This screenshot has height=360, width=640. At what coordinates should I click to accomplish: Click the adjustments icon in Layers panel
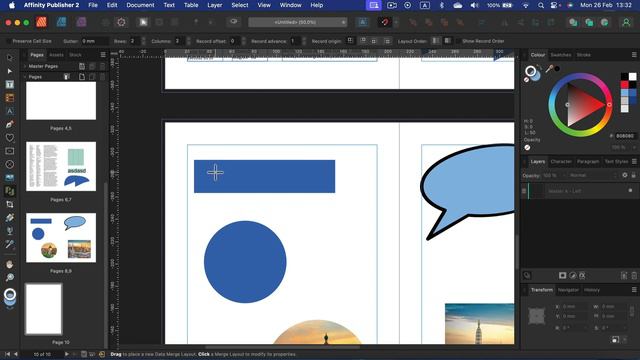tap(573, 276)
